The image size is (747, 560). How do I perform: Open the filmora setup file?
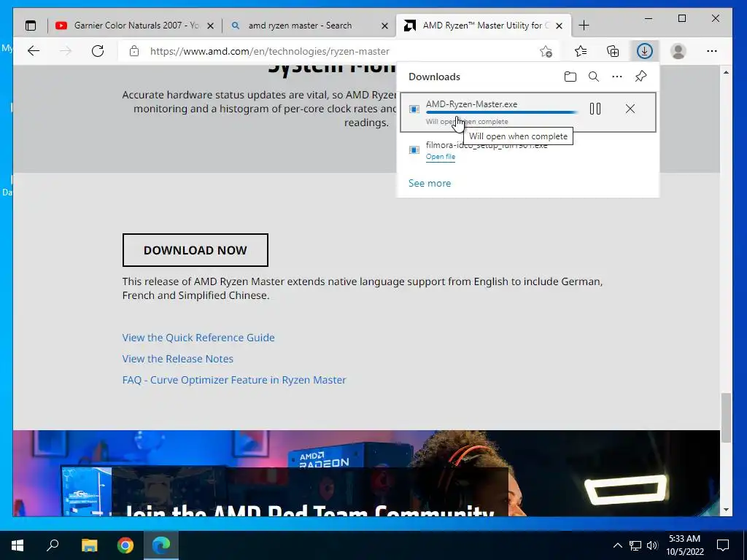(441, 157)
